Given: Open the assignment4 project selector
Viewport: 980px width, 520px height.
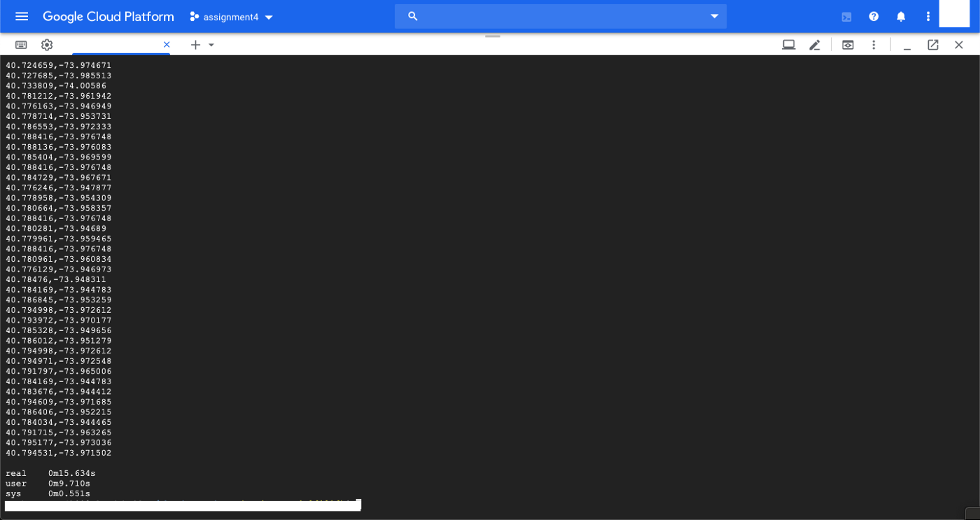Looking at the screenshot, I should tap(232, 17).
